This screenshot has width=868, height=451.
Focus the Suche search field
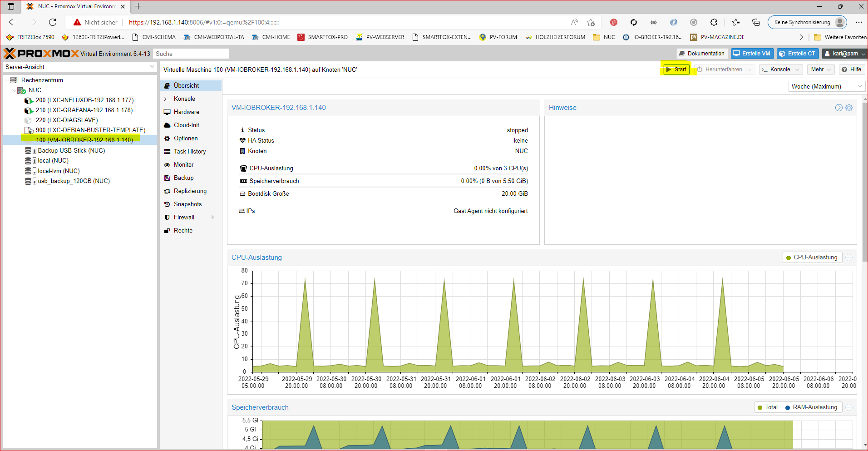coord(191,54)
